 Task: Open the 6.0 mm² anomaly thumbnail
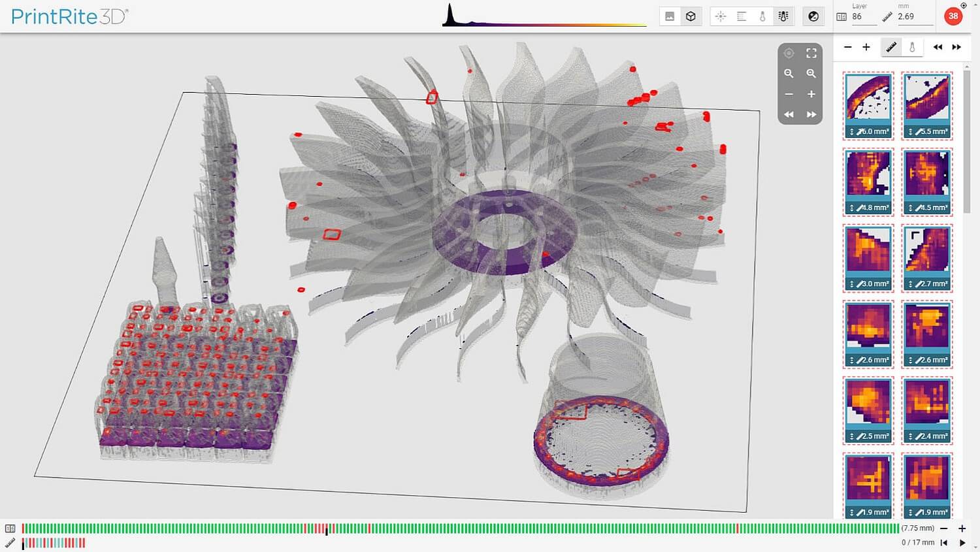pyautogui.click(x=868, y=98)
